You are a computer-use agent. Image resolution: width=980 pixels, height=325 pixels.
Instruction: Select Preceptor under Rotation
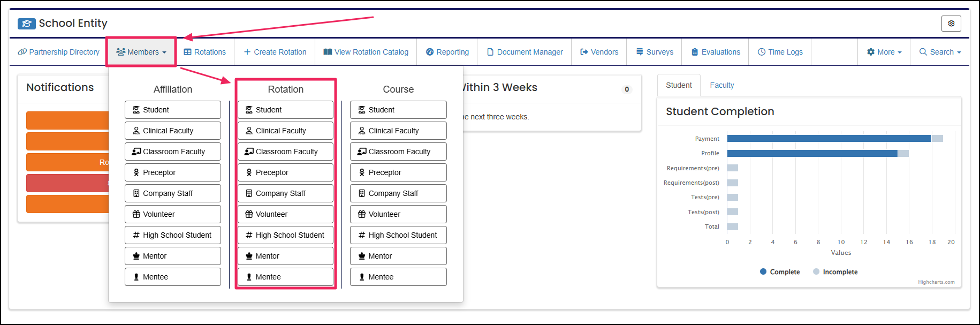[x=286, y=172]
